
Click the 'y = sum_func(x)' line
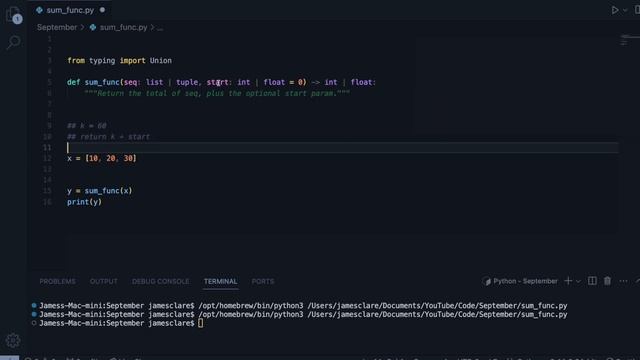[100, 191]
